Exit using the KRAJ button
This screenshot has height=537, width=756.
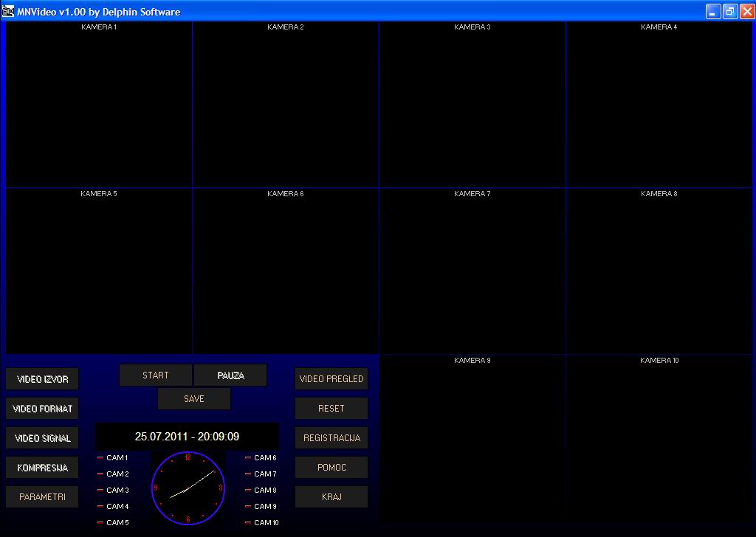(x=331, y=496)
